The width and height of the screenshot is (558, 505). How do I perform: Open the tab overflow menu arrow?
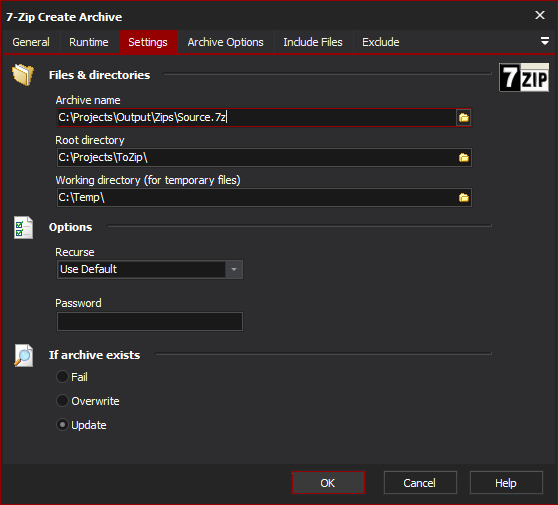point(544,41)
